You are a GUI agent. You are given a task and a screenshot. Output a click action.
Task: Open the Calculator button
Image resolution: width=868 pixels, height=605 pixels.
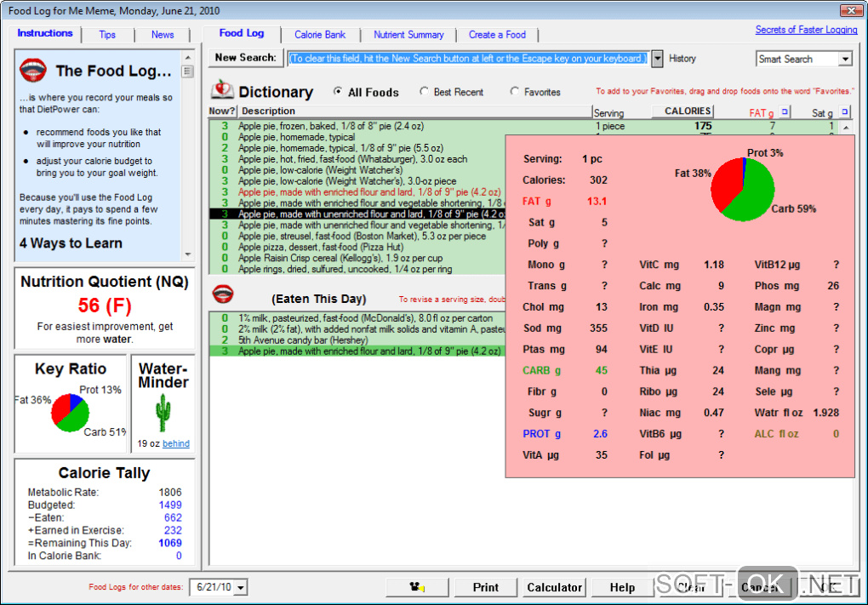coord(554,587)
